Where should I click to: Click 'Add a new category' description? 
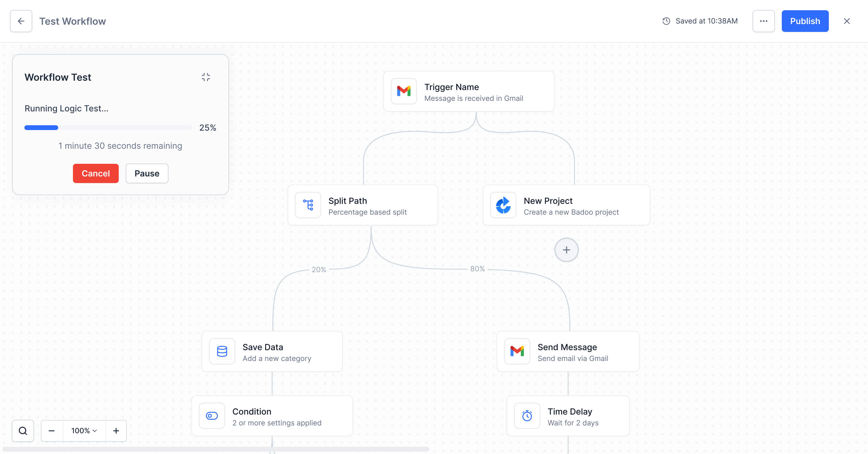click(277, 359)
